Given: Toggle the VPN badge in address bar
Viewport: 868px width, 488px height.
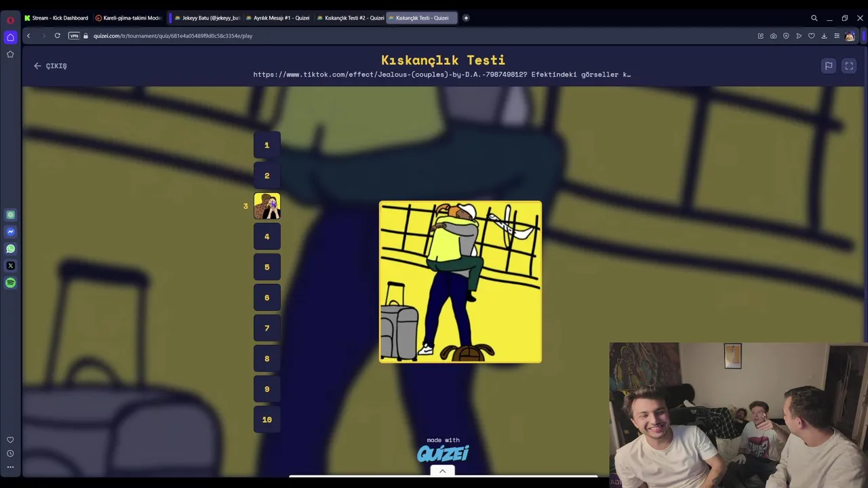Looking at the screenshot, I should click(74, 36).
